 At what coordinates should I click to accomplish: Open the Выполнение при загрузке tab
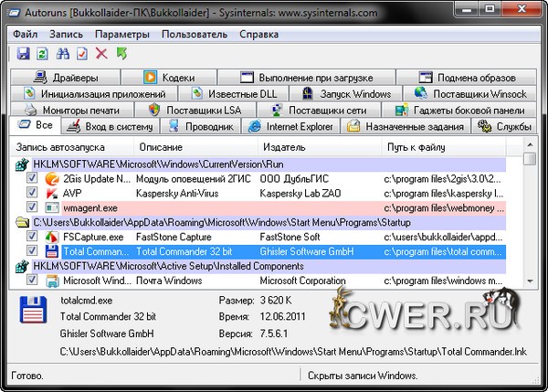click(x=307, y=78)
